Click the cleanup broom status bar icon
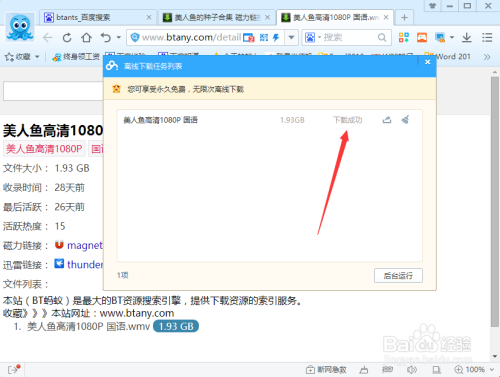The width and height of the screenshot is (500, 377). (364, 369)
